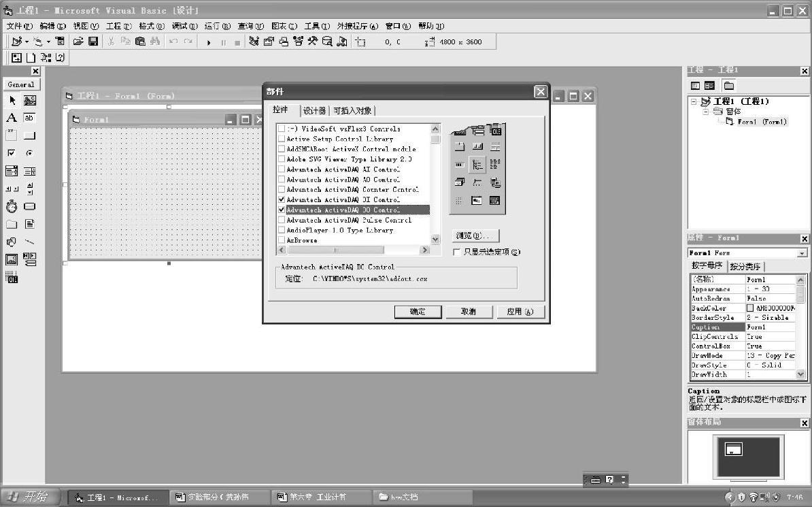Image resolution: width=812 pixels, height=507 pixels.
Task: Check the Active Setup Control Library checkbox
Action: click(282, 139)
